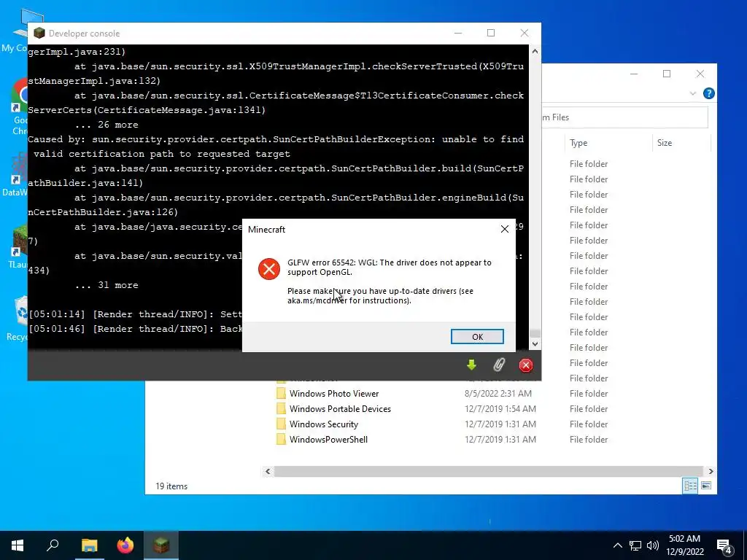Click the green download arrow in Developer console
Viewport: 747px width, 560px height.
[471, 365]
